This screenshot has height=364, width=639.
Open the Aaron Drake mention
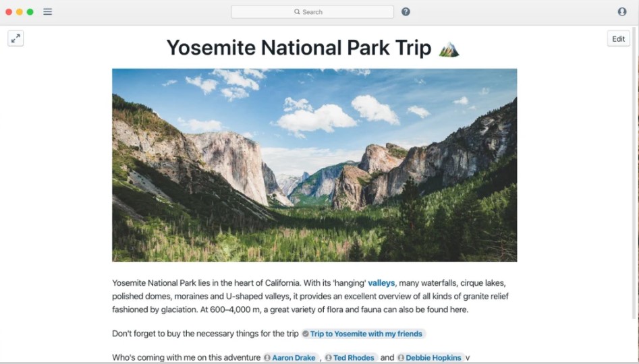coord(294,358)
